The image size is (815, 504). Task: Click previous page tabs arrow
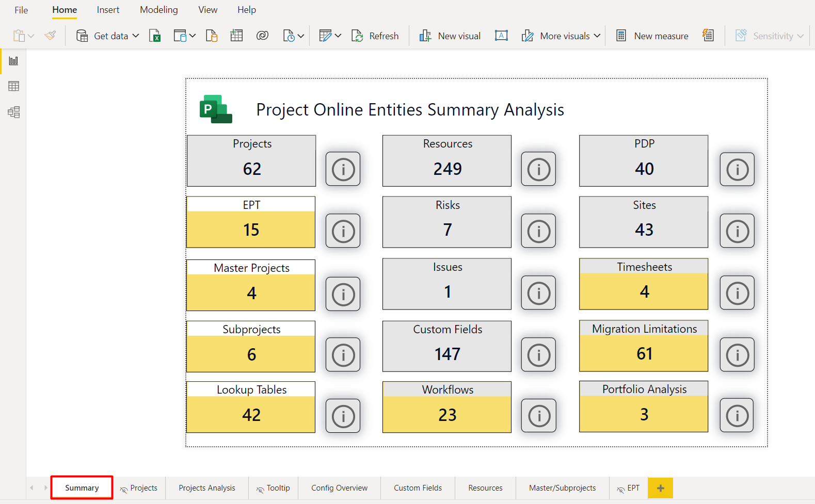(x=32, y=488)
